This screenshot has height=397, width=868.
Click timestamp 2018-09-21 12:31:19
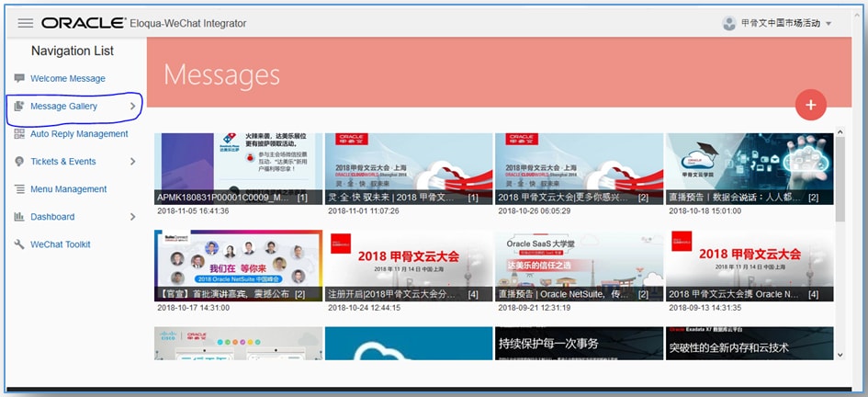click(535, 307)
